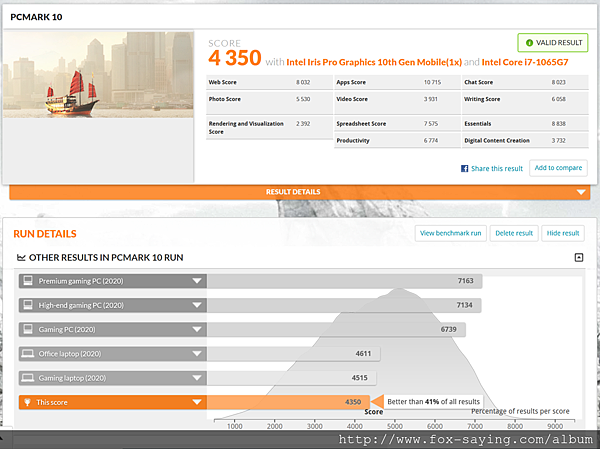The image size is (600, 449).
Task: Click the Facebook icon beside Share this result
Action: [x=464, y=168]
